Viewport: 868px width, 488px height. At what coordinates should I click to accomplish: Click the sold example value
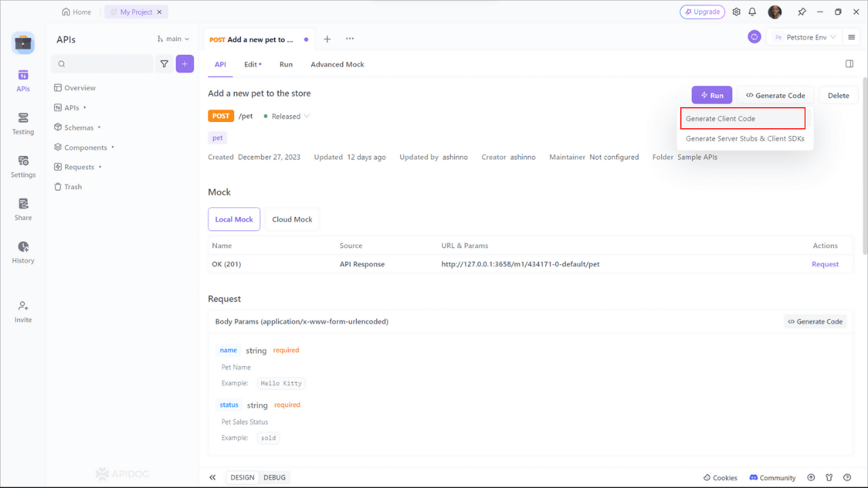tap(269, 438)
